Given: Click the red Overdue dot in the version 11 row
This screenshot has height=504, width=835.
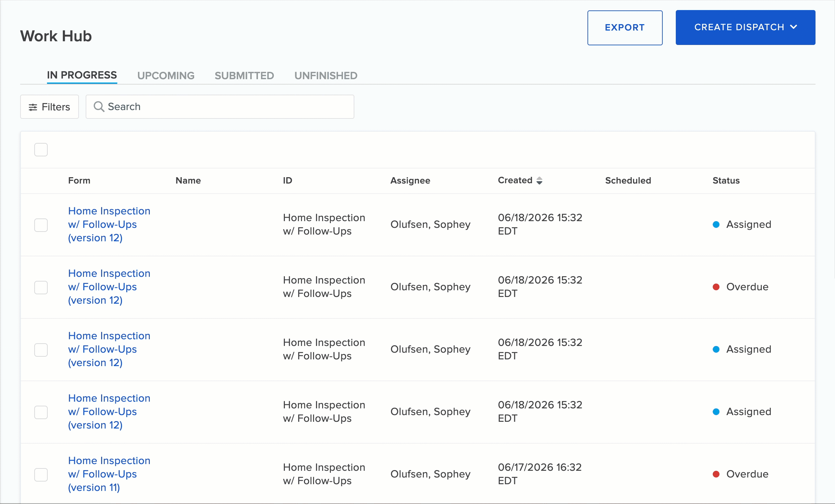Looking at the screenshot, I should coord(716,474).
